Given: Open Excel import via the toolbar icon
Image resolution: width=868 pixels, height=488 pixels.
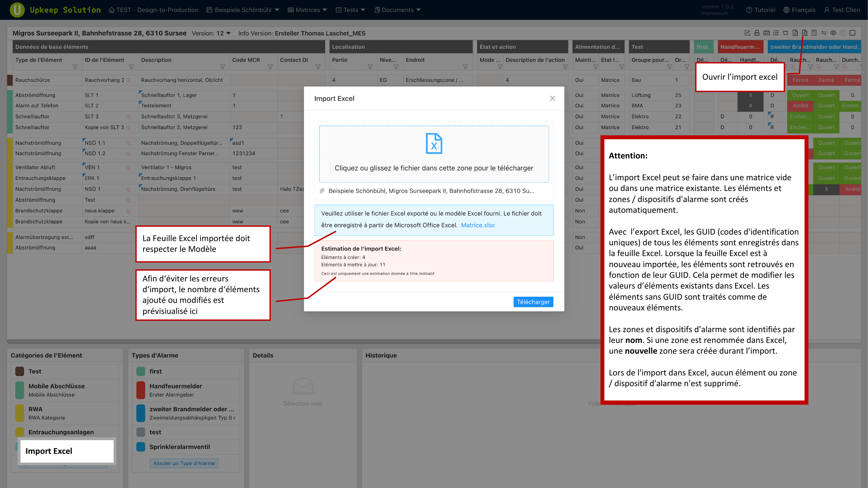Looking at the screenshot, I should click(805, 33).
